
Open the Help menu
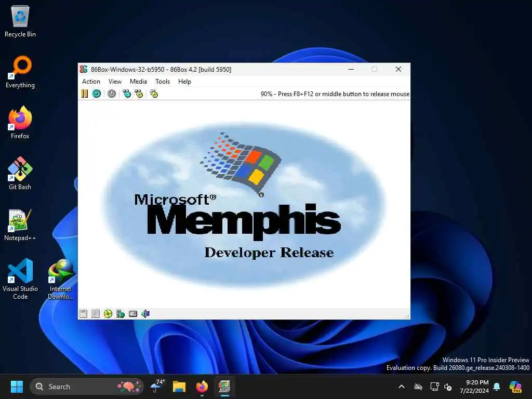pyautogui.click(x=184, y=82)
